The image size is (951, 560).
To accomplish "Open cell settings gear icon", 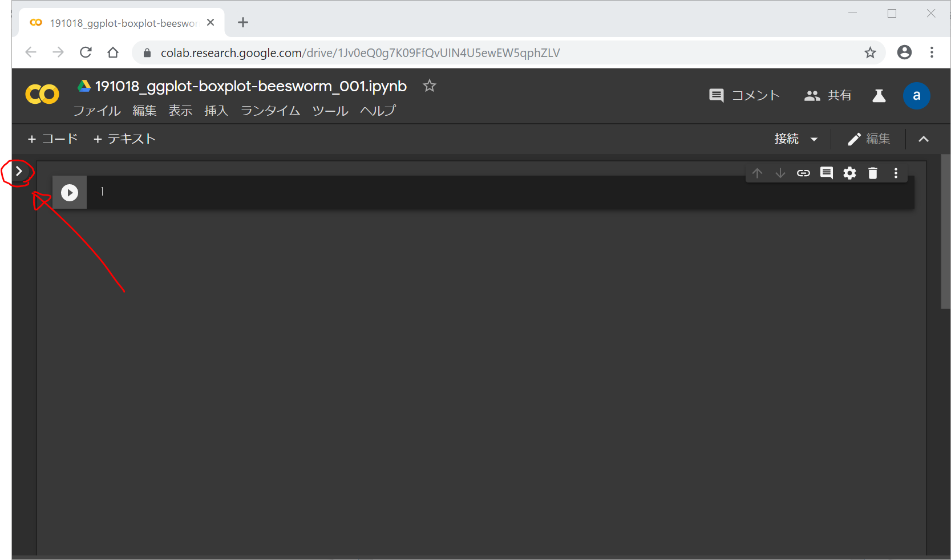I will [849, 173].
